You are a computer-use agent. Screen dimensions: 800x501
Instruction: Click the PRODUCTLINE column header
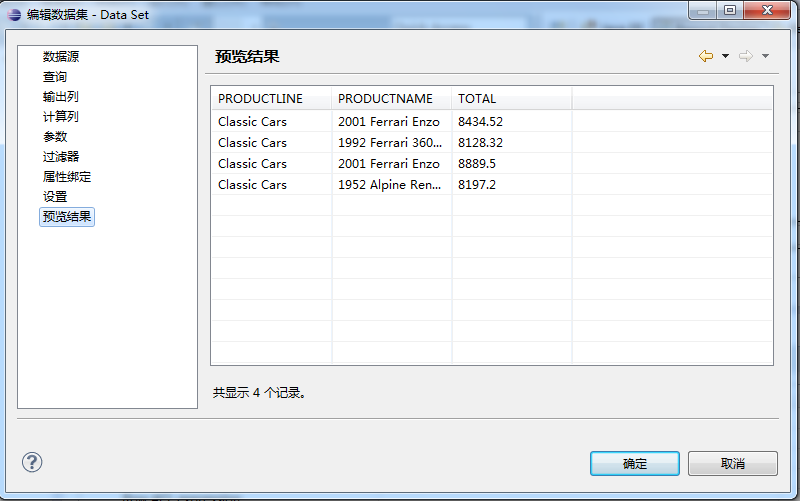pyautogui.click(x=271, y=98)
